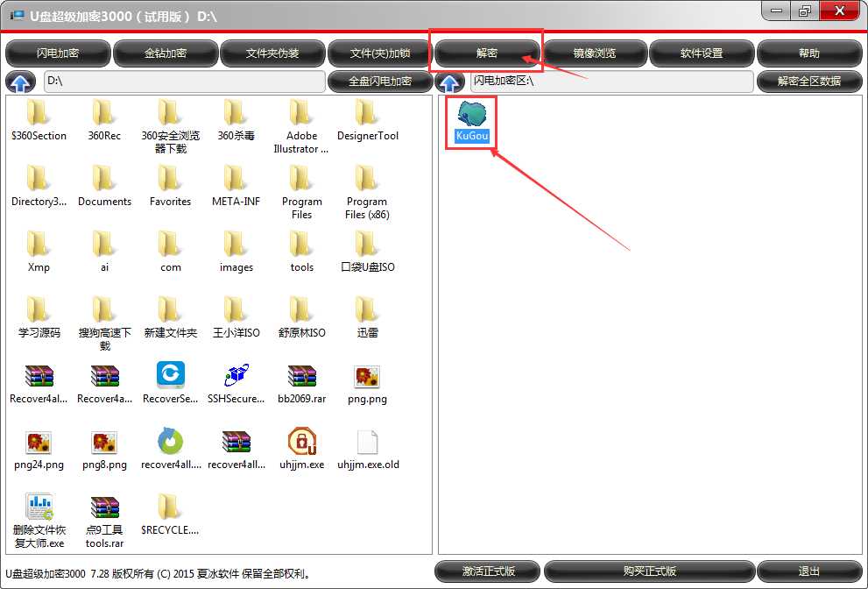Click the 激活正式版 button
Image resolution: width=868 pixels, height=589 pixels.
point(488,571)
